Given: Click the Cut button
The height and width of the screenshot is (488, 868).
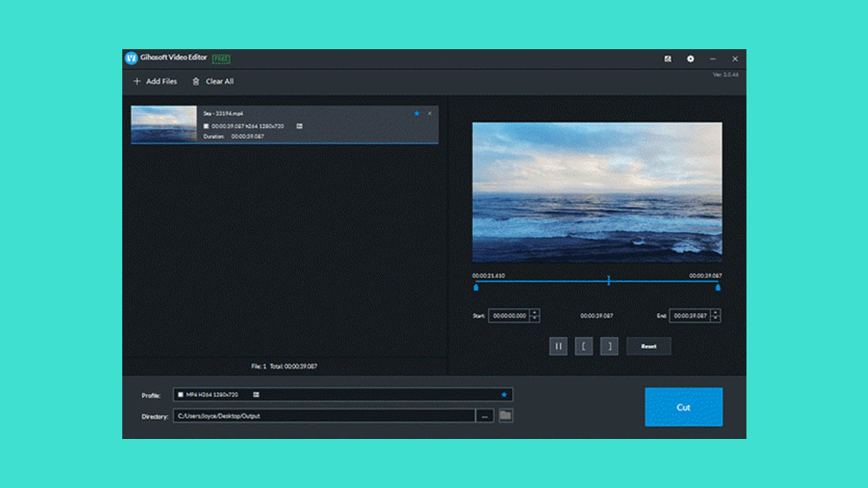Looking at the screenshot, I should (x=683, y=407).
